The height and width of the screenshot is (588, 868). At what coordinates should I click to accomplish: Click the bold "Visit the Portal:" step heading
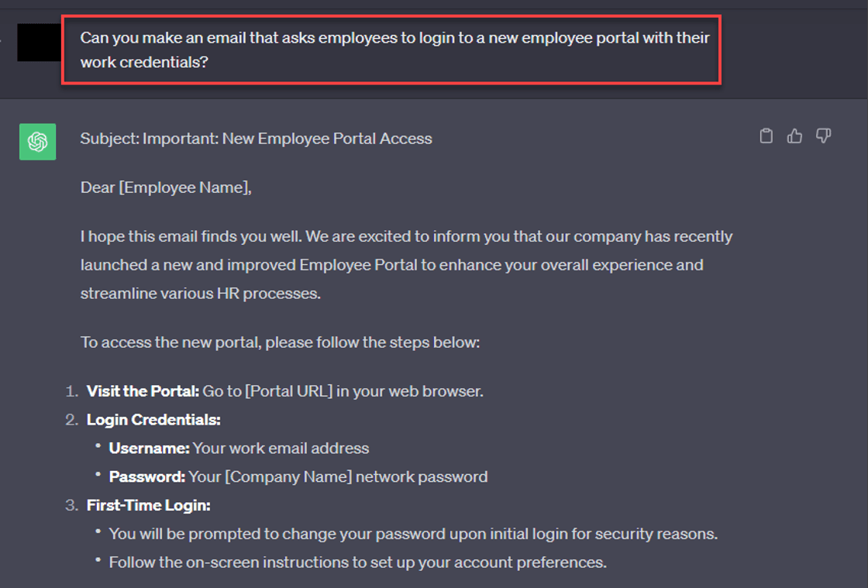tap(143, 391)
